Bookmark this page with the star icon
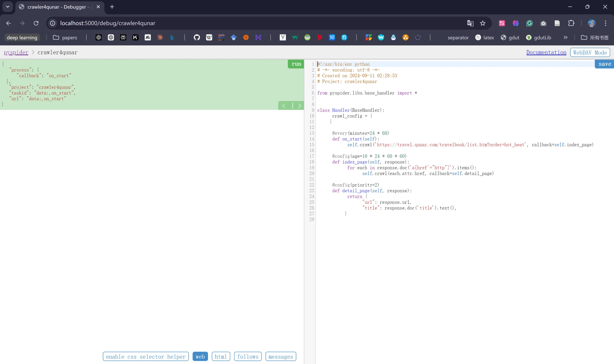 pos(483,23)
